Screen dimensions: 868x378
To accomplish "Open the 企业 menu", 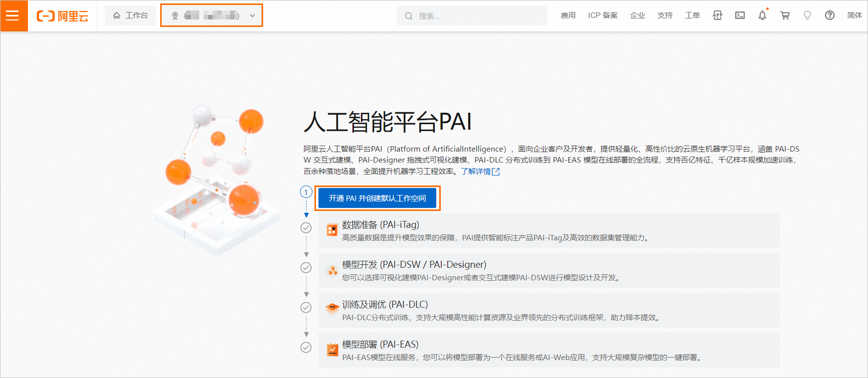I will (637, 15).
